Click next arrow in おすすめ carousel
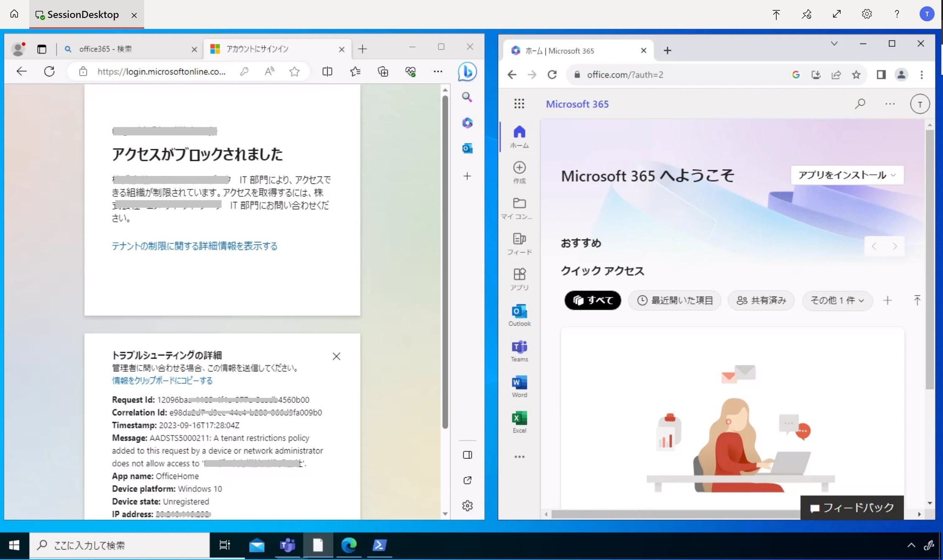Image resolution: width=943 pixels, height=560 pixels. pos(895,246)
